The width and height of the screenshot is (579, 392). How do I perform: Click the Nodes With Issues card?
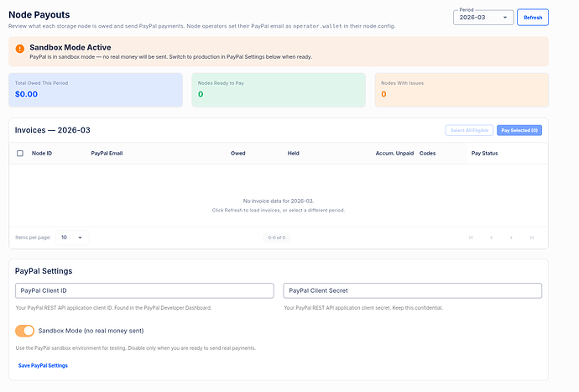[462, 90]
